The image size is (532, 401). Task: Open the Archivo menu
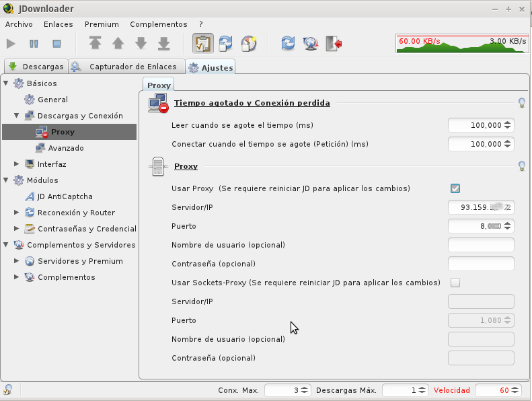tap(19, 24)
